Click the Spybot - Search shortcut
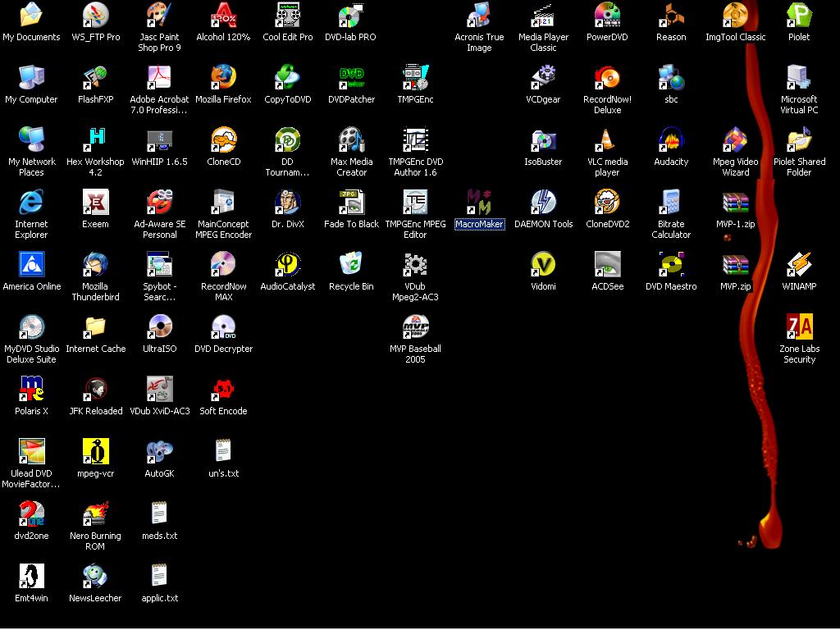 160,264
